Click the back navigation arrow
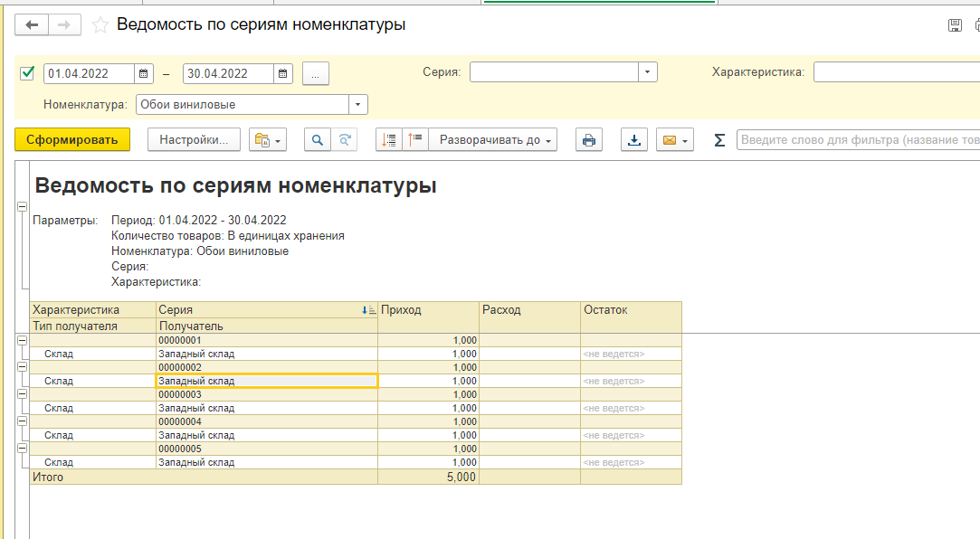The image size is (980, 539). pos(32,25)
